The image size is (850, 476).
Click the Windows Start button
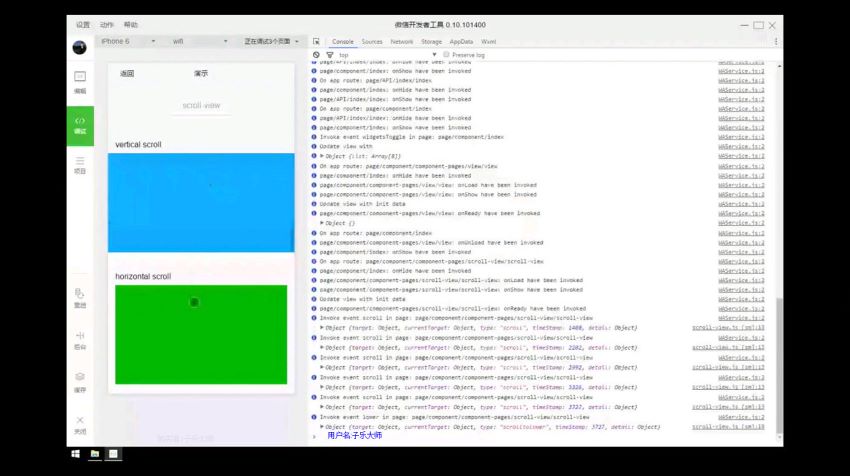coord(75,454)
